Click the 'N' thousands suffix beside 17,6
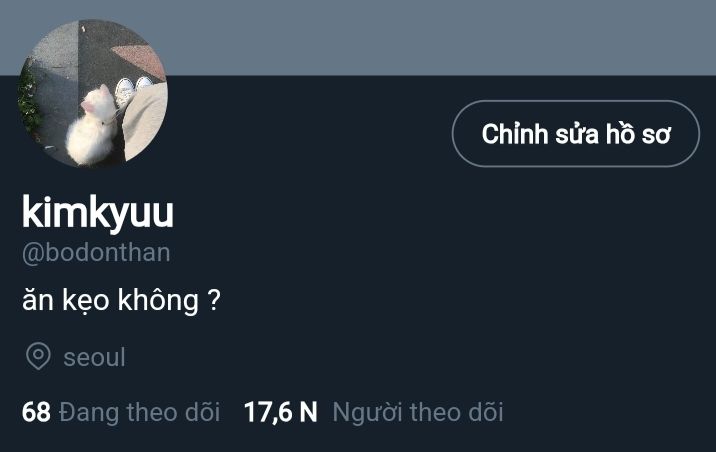 [308, 412]
